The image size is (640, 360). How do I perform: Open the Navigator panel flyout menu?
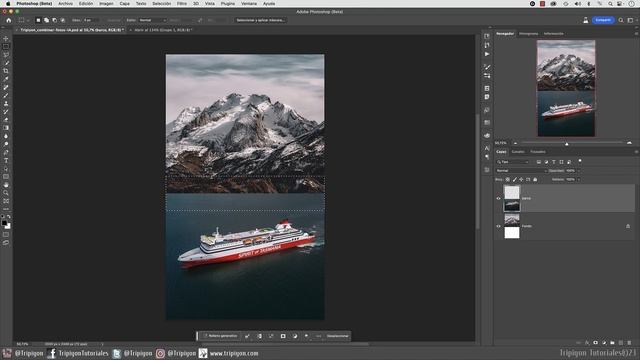(636, 33)
